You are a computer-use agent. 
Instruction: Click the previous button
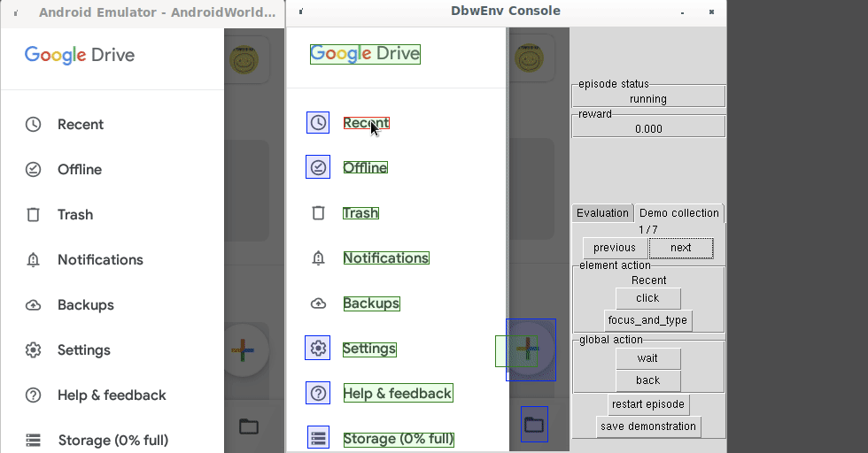(615, 248)
